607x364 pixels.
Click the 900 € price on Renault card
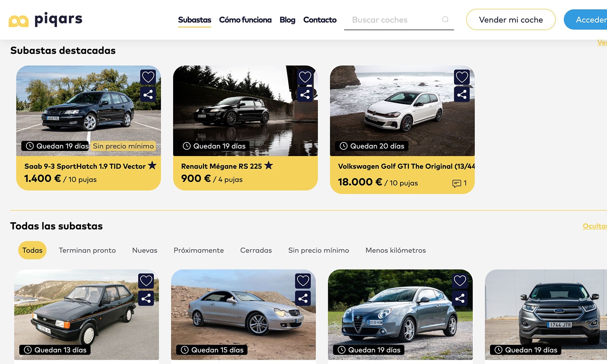coord(196,179)
